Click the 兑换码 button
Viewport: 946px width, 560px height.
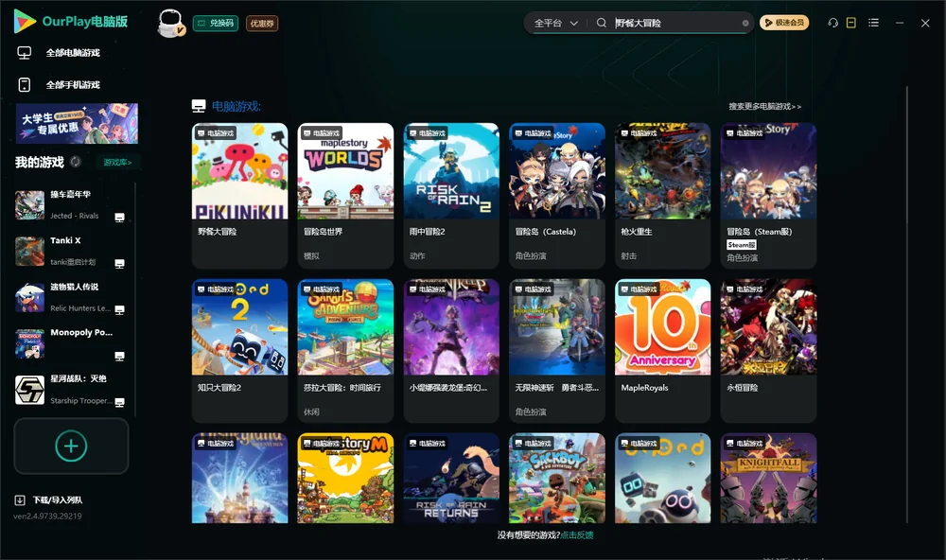(x=216, y=24)
